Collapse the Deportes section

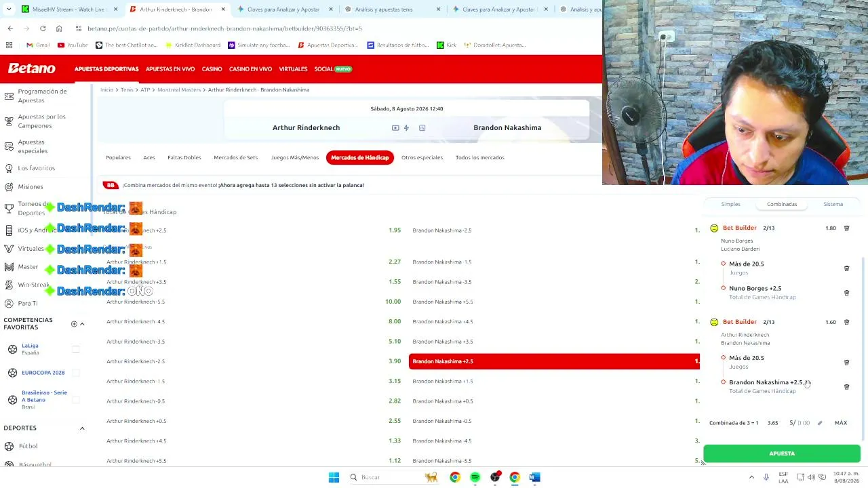tap(82, 428)
